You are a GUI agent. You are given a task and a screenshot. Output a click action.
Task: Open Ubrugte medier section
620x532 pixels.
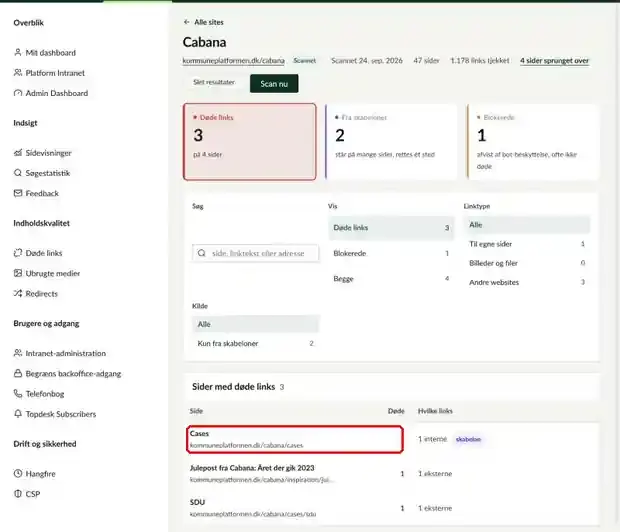point(53,273)
